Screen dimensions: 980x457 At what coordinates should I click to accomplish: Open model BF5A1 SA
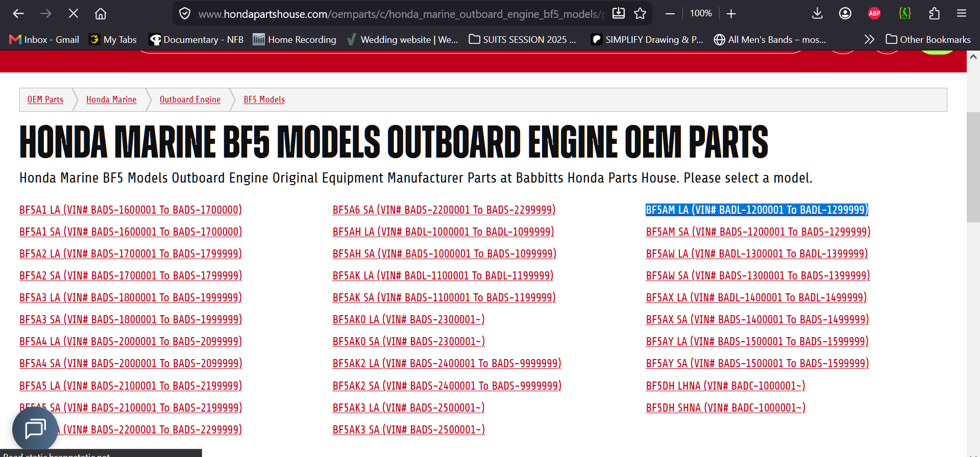[131, 232]
